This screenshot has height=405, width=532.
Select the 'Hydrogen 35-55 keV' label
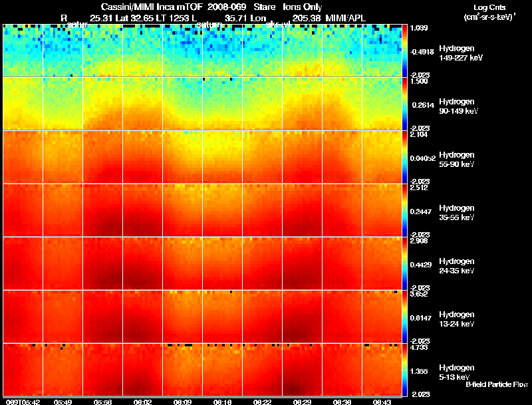tap(457, 213)
